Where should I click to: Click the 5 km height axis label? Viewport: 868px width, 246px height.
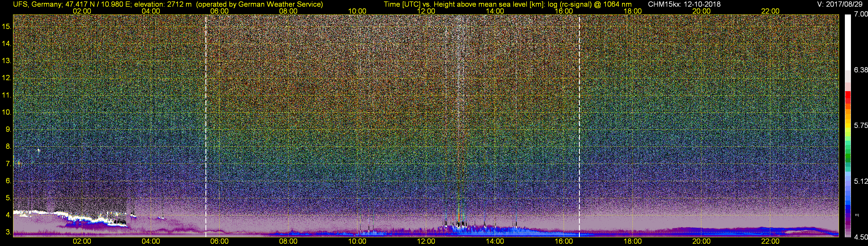click(x=8, y=198)
